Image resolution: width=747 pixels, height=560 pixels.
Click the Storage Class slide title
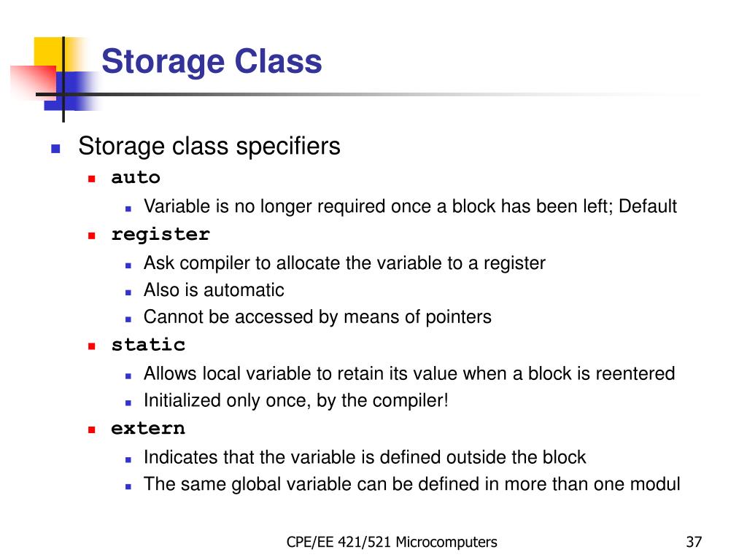pyautogui.click(x=212, y=61)
